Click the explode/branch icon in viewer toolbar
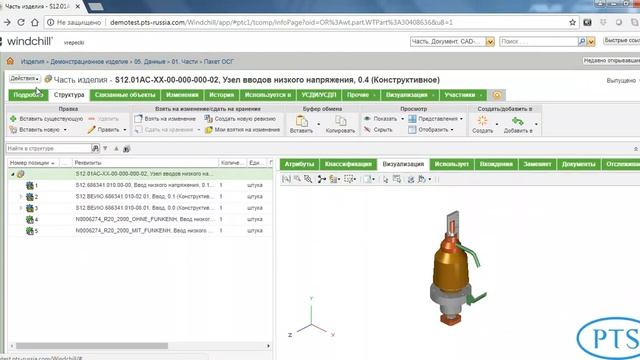 (x=322, y=179)
